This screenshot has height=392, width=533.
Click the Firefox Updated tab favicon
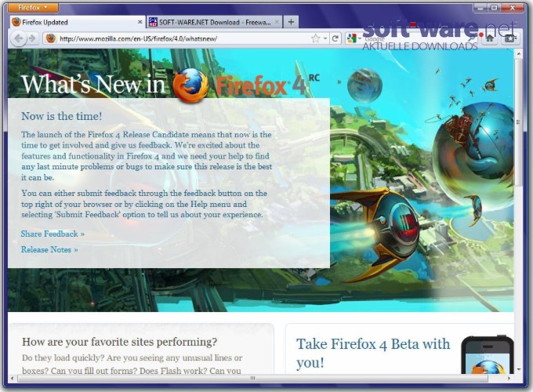(16, 22)
